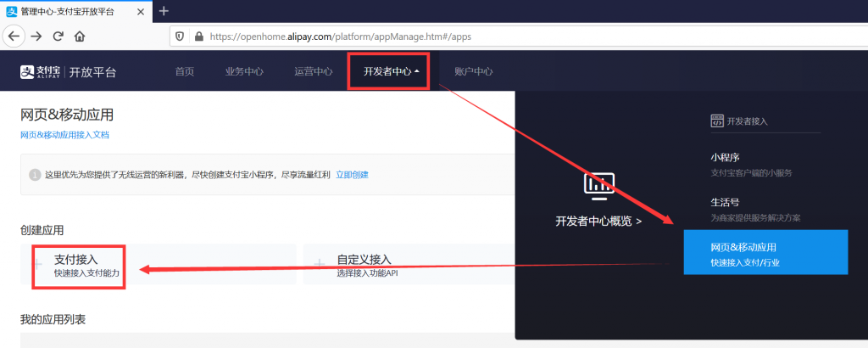Click the padlock site security icon
This screenshot has width=868, height=348.
tap(198, 36)
